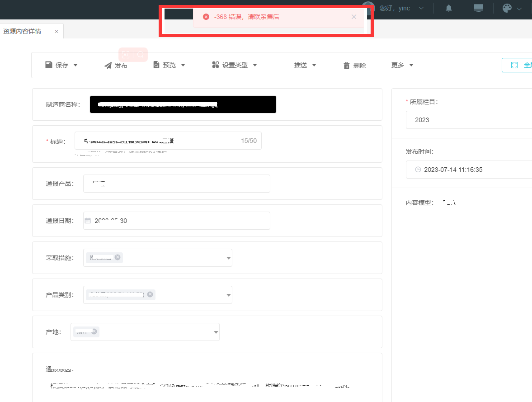Click the 发布 paper plane icon

click(x=108, y=66)
